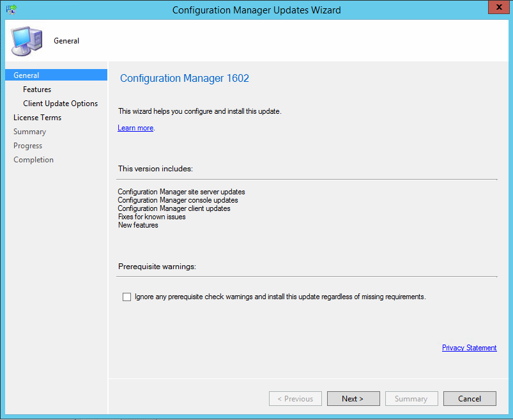Viewport: 513px width, 420px height.
Task: Click the Summary step in the sidebar
Action: point(29,132)
